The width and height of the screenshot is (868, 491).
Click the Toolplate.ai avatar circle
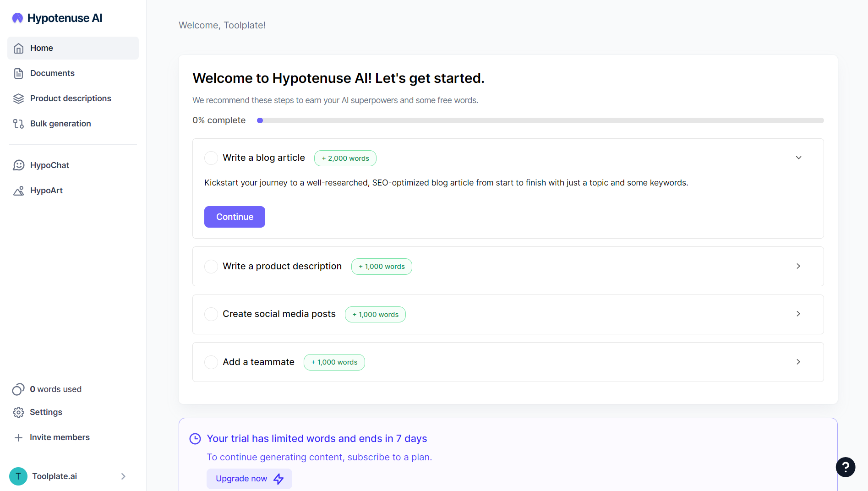coord(18,476)
